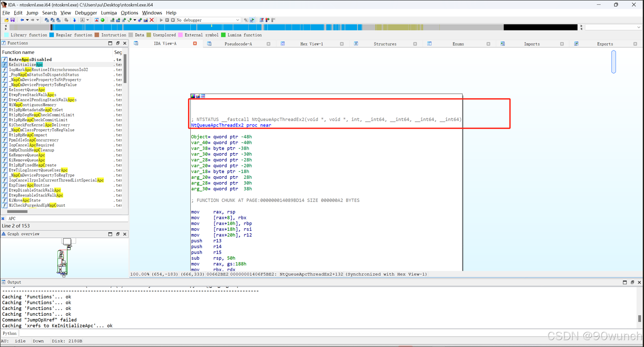Viewport: 644px width, 347px height.
Task: Click the red X delete toolbar icon
Action: tap(151, 20)
